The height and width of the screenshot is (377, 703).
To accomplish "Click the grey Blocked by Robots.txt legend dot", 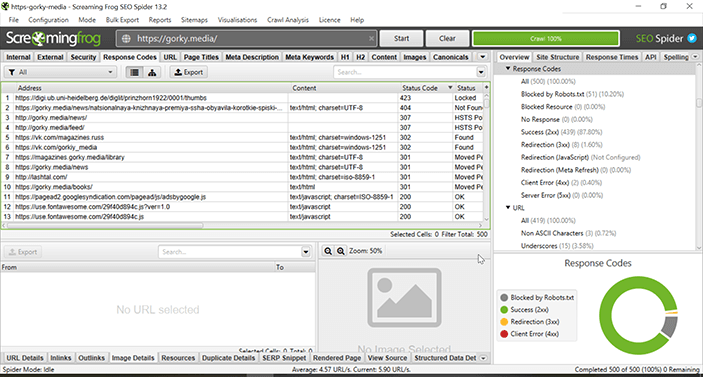I will (504, 298).
